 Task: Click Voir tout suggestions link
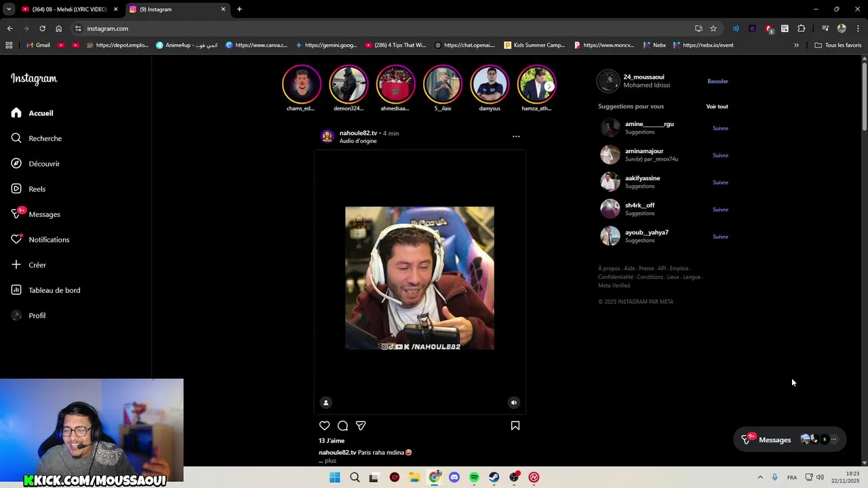point(717,106)
